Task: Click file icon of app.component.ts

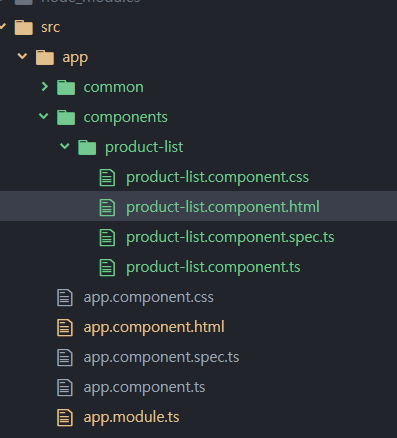Action: coord(65,388)
